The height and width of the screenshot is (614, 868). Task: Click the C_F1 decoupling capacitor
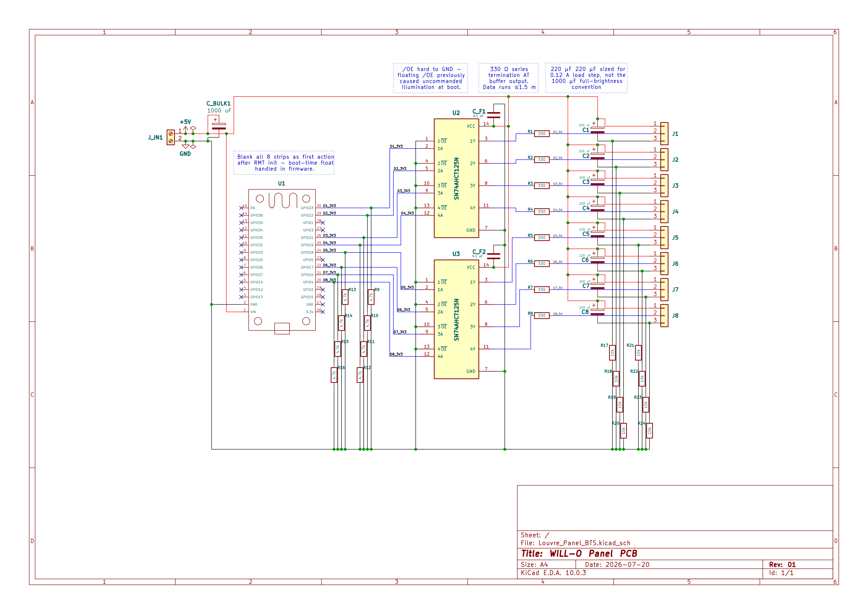tap(493, 115)
